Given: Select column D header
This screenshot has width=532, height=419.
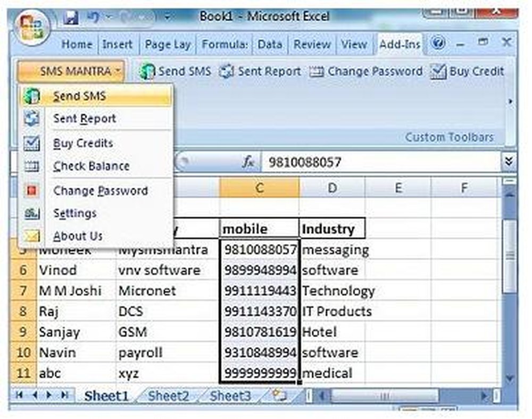Looking at the screenshot, I should 332,188.
